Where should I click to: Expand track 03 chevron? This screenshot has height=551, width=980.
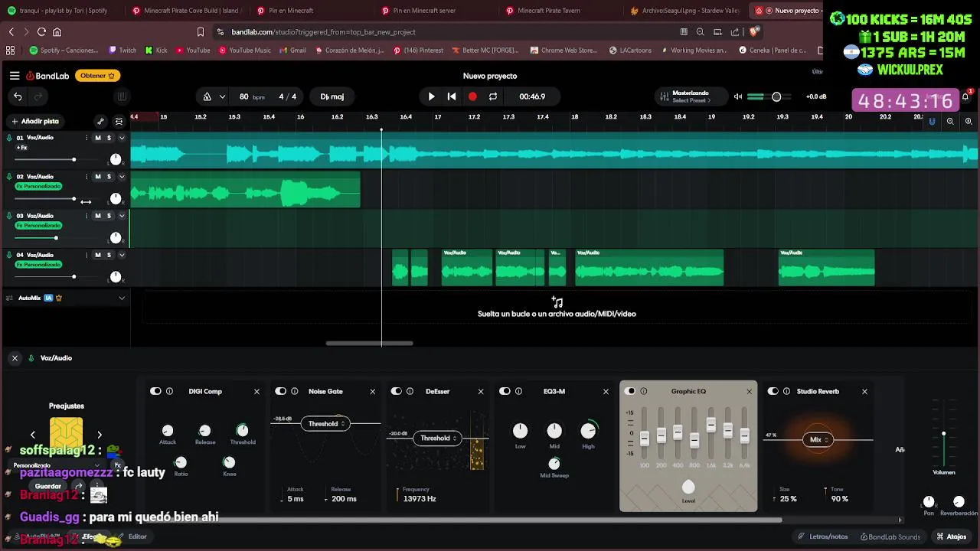point(121,216)
